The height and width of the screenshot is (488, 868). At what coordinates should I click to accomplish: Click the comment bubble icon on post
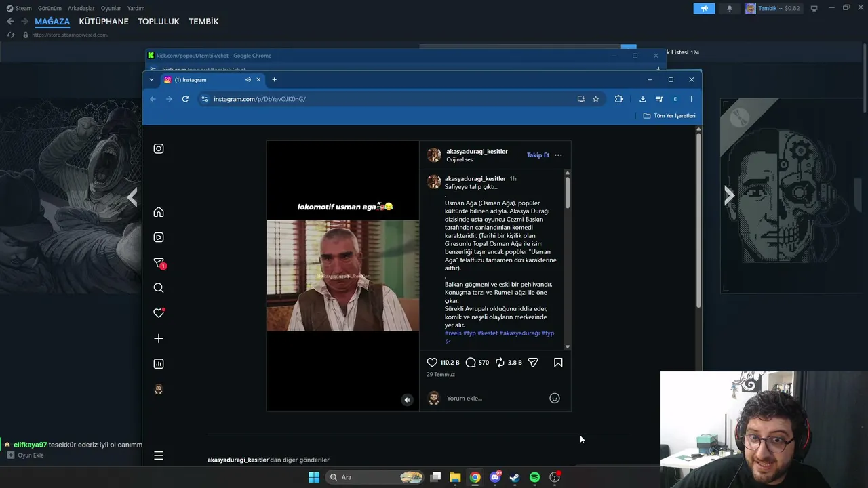471,363
